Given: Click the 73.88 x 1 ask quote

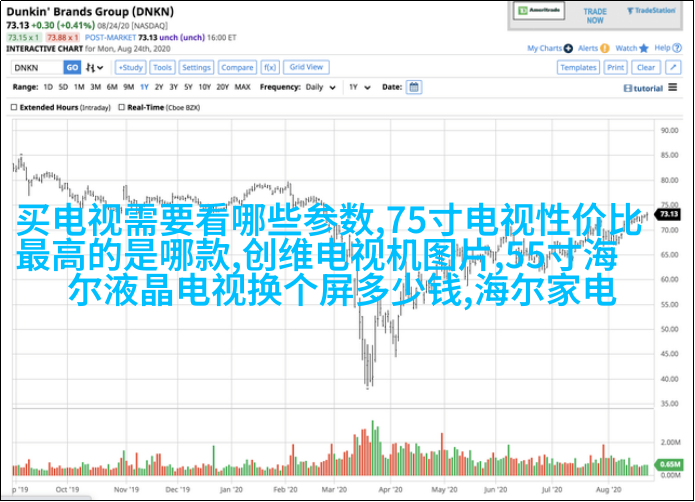Looking at the screenshot, I should 63,38.
